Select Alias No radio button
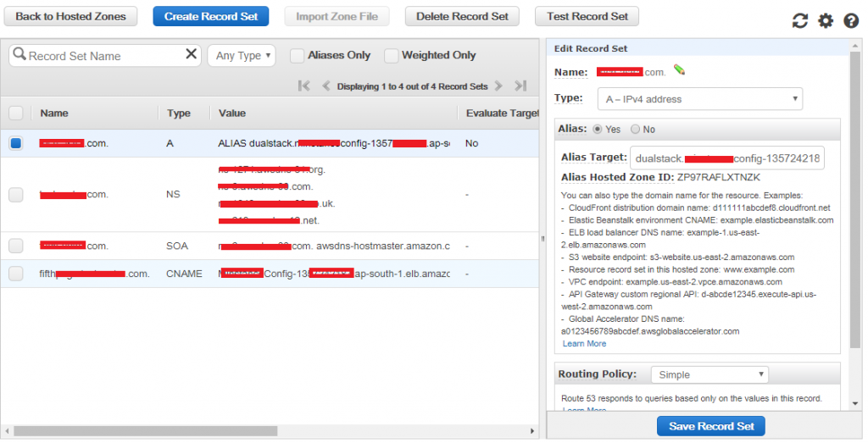Screen dimensions: 868x443 pos(635,129)
